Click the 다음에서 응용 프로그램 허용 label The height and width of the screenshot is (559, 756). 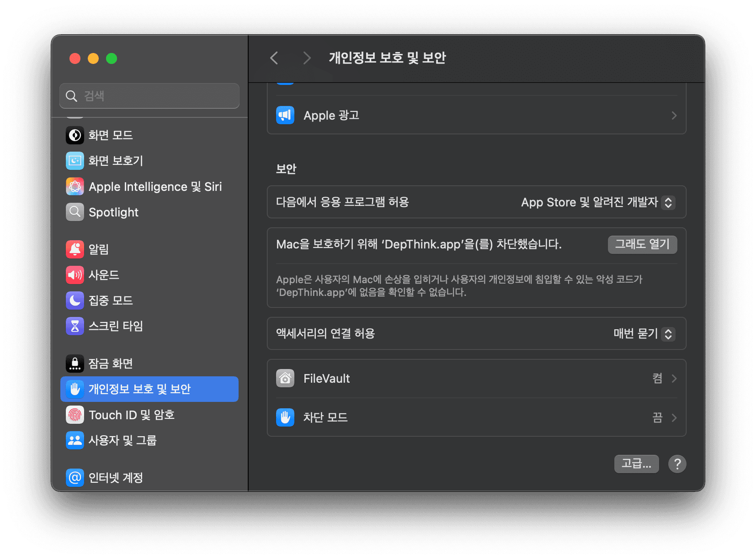(x=342, y=202)
